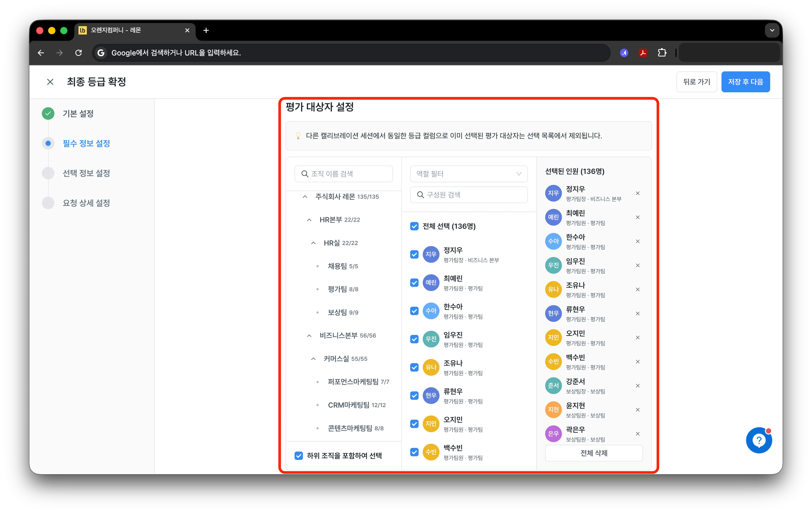Remove 백수빈 from selected list
This screenshot has width=812, height=513.
tap(638, 362)
